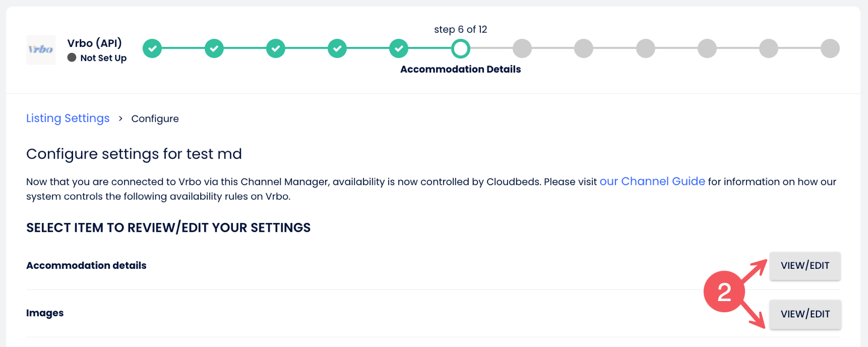Go to the final twelfth step dot
868x347 pixels.
(830, 48)
